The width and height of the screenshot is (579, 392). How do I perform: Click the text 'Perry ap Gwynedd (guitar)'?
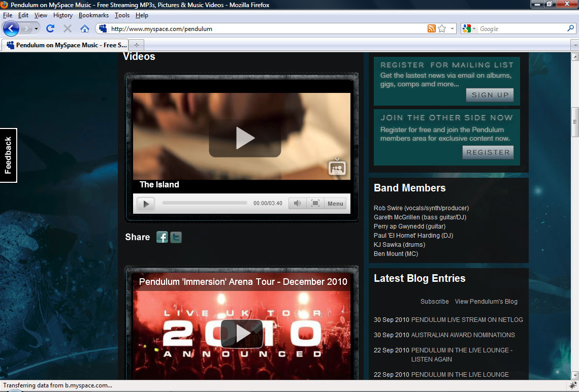409,226
